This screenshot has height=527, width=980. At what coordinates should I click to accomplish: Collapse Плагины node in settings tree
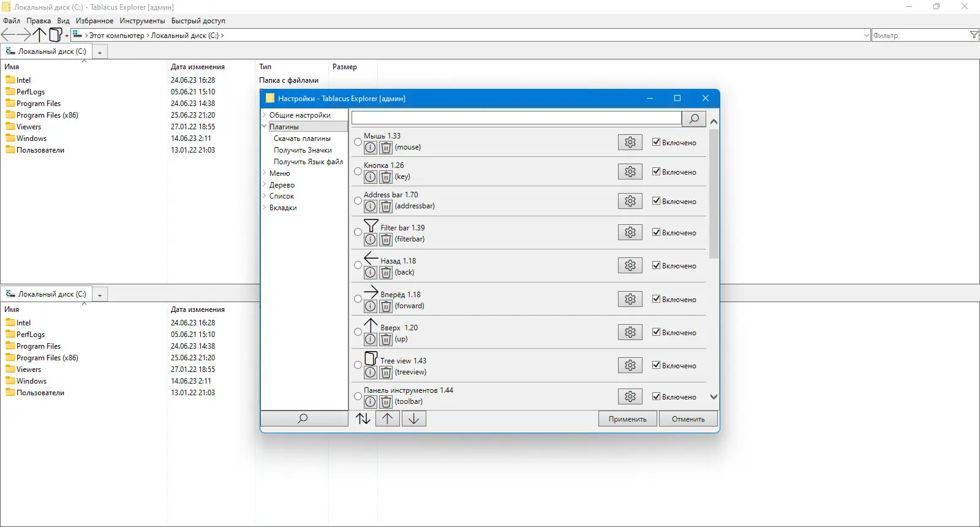click(x=265, y=126)
